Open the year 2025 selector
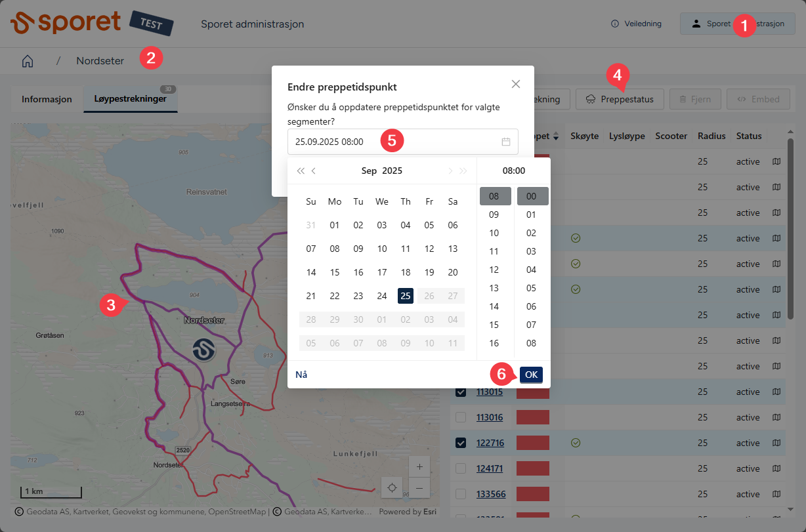806x532 pixels. [392, 171]
